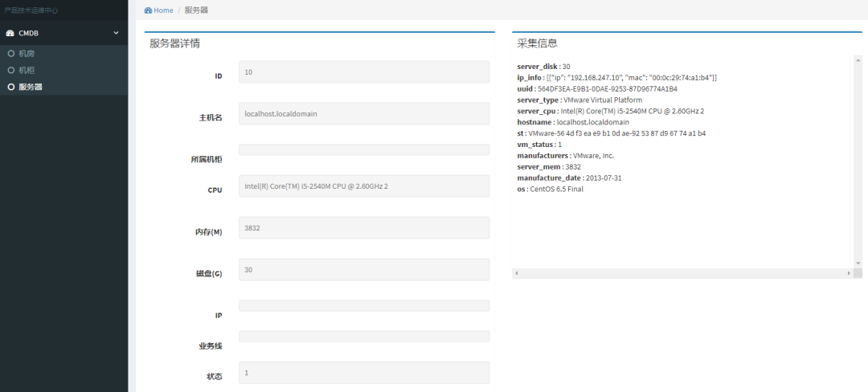The image size is (868, 392).
Task: Click the CPU field with Intel Core i5
Action: click(x=364, y=186)
